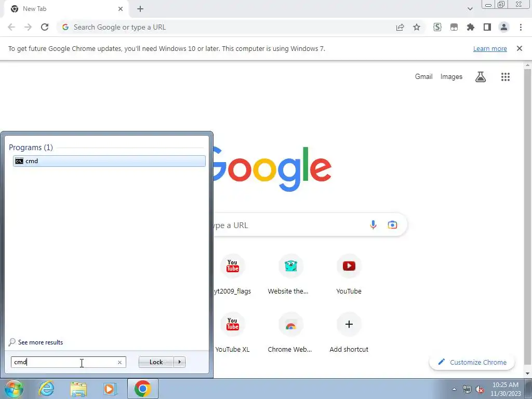
Task: Open the Learn more link
Action: [x=490, y=48]
